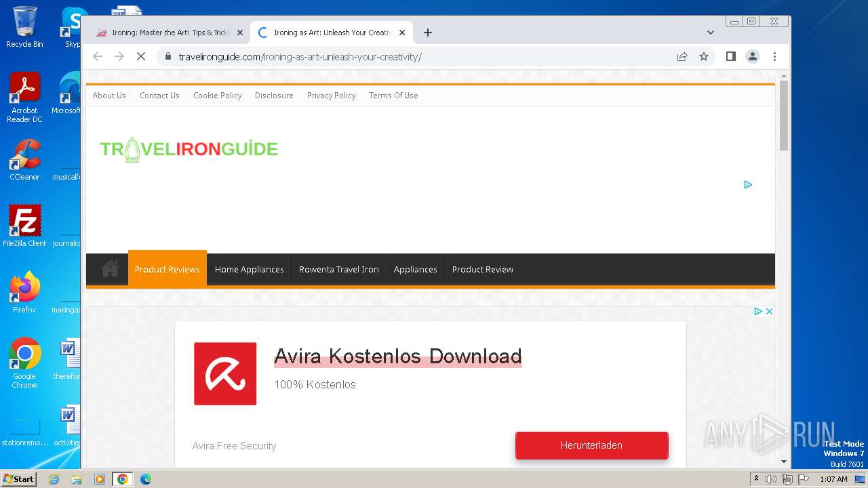Close the 'Ironing: Master the Art' tab
The width and height of the screenshot is (868, 488).
point(239,33)
